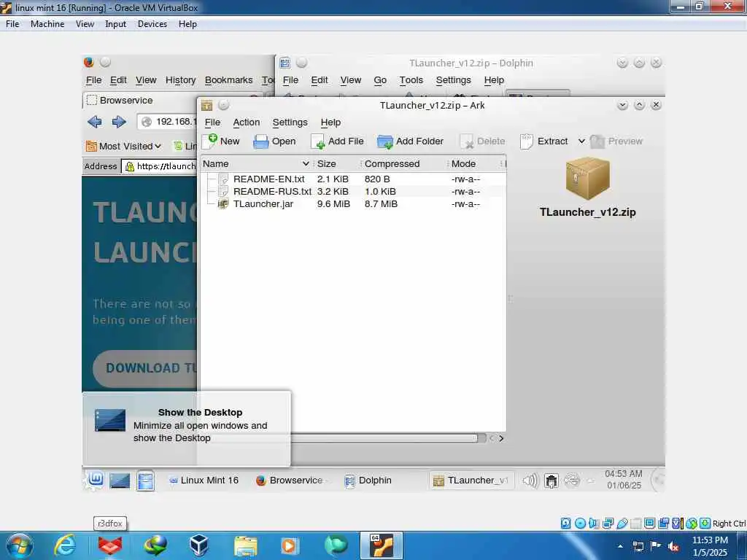747x560 pixels.
Task: Click the Mint panel volume icon
Action: pyautogui.click(x=530, y=481)
